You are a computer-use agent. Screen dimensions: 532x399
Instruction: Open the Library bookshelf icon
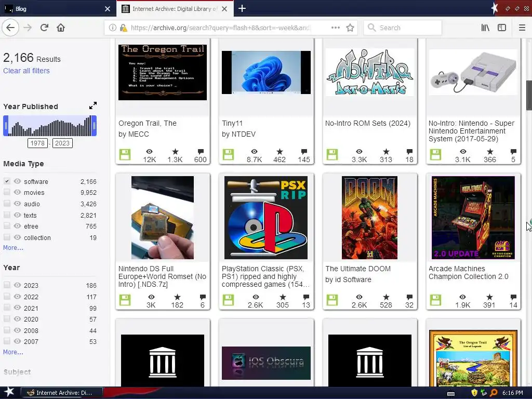pyautogui.click(x=485, y=28)
